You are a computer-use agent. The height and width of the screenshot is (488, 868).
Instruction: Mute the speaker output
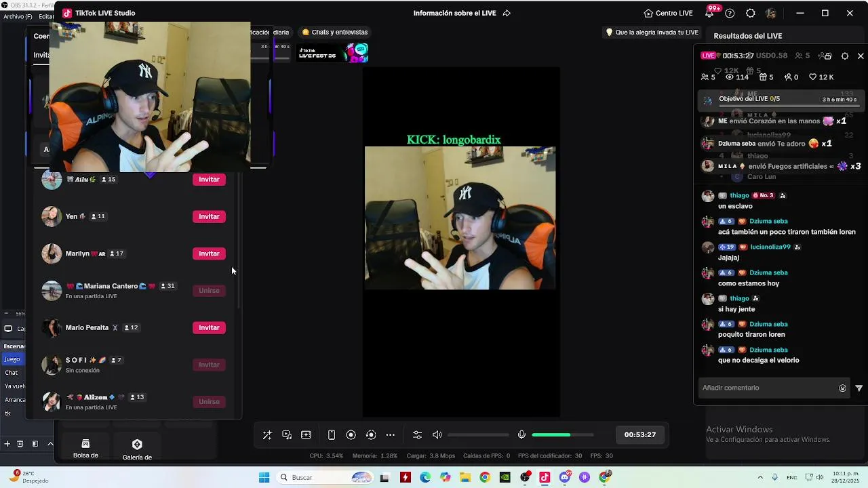click(437, 435)
